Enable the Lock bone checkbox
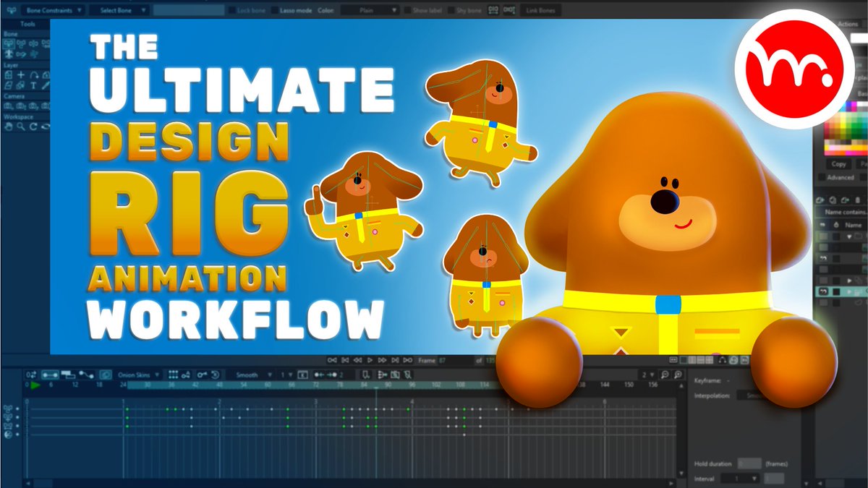 click(231, 11)
